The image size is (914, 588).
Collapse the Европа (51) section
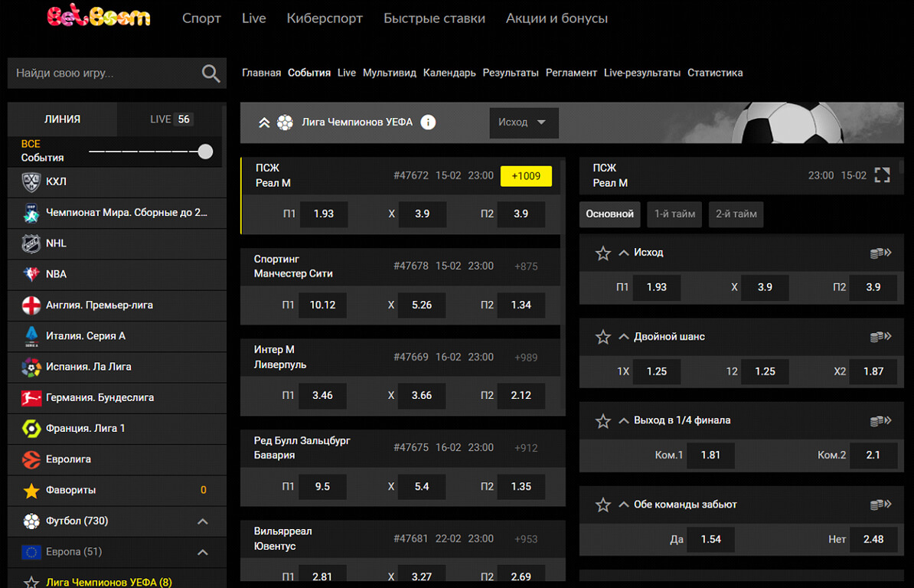click(202, 552)
